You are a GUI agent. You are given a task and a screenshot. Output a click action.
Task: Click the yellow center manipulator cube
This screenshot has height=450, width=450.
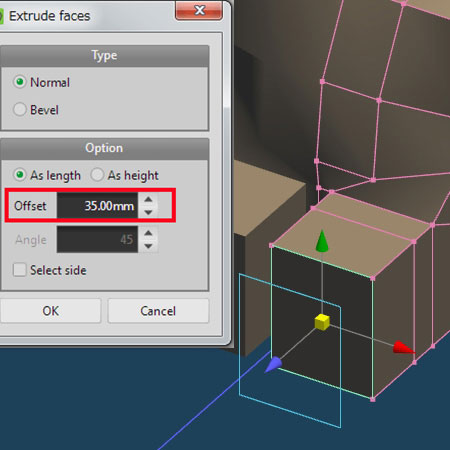click(322, 322)
